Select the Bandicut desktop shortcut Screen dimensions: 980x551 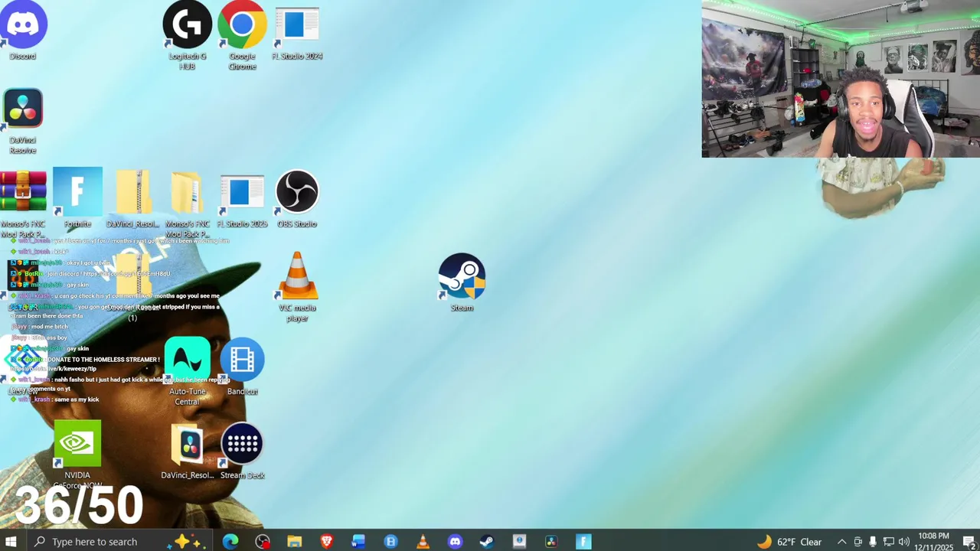point(242,367)
